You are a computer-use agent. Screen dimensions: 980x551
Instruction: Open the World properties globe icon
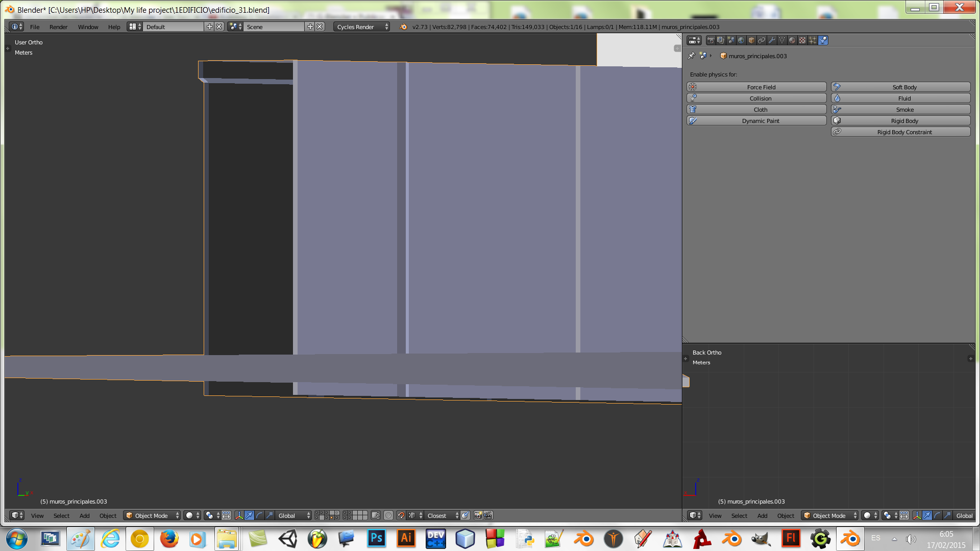741,40
